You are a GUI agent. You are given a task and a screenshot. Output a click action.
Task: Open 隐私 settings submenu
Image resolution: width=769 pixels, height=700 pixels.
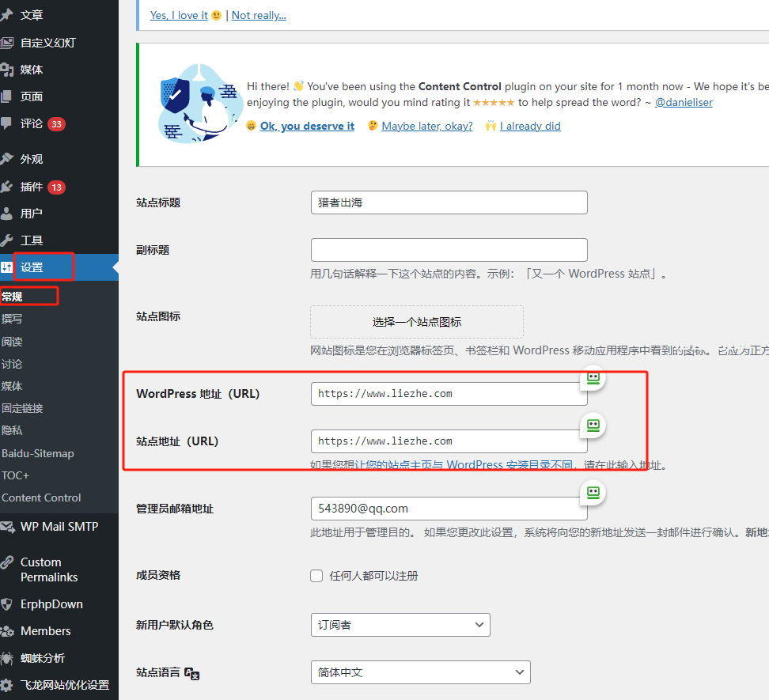point(12,430)
